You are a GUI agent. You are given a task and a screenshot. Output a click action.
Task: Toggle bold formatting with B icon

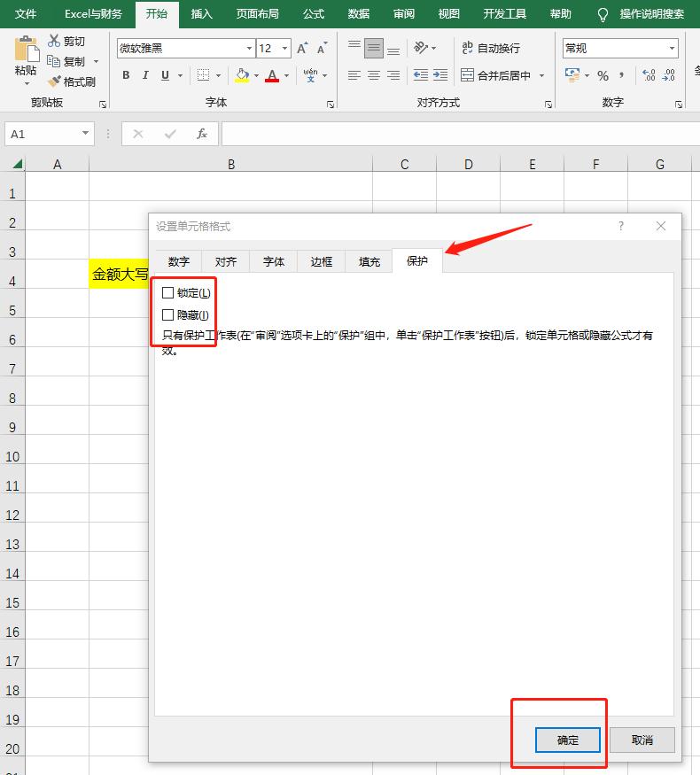[x=126, y=75]
